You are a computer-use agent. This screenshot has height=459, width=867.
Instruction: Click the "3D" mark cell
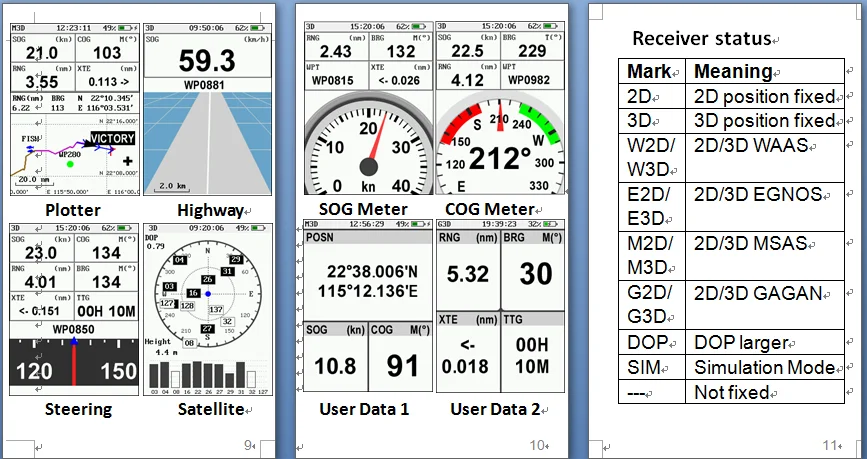pyautogui.click(x=652, y=121)
